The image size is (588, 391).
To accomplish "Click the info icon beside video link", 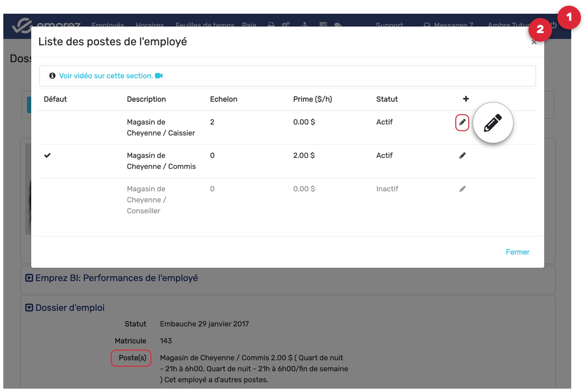I will [x=52, y=76].
